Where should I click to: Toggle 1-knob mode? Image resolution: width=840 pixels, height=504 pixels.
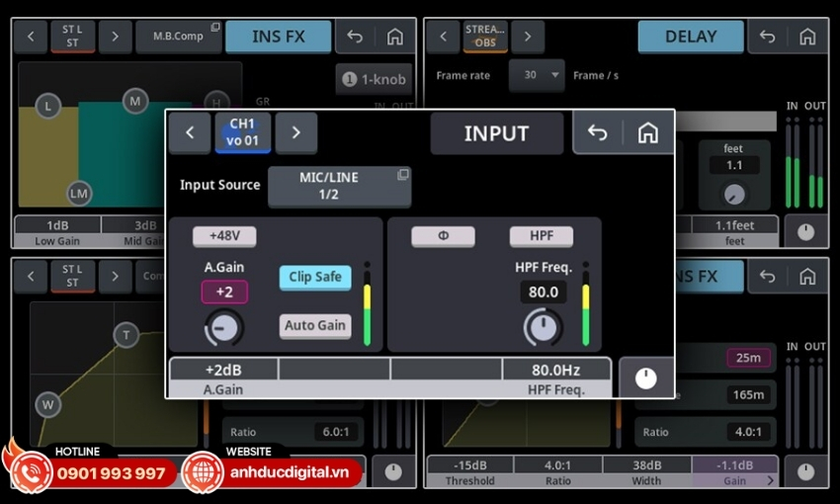tap(374, 79)
